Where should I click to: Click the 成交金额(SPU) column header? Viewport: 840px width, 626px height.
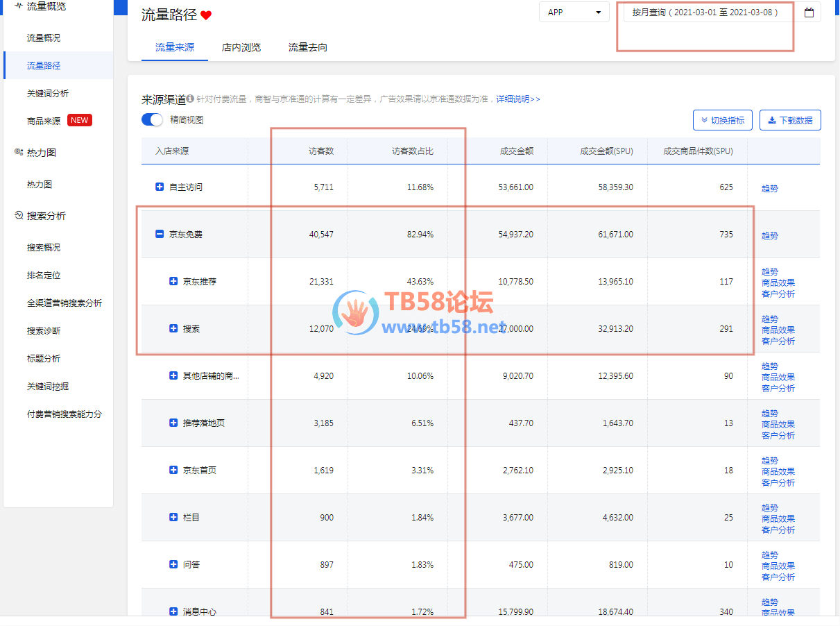606,151
